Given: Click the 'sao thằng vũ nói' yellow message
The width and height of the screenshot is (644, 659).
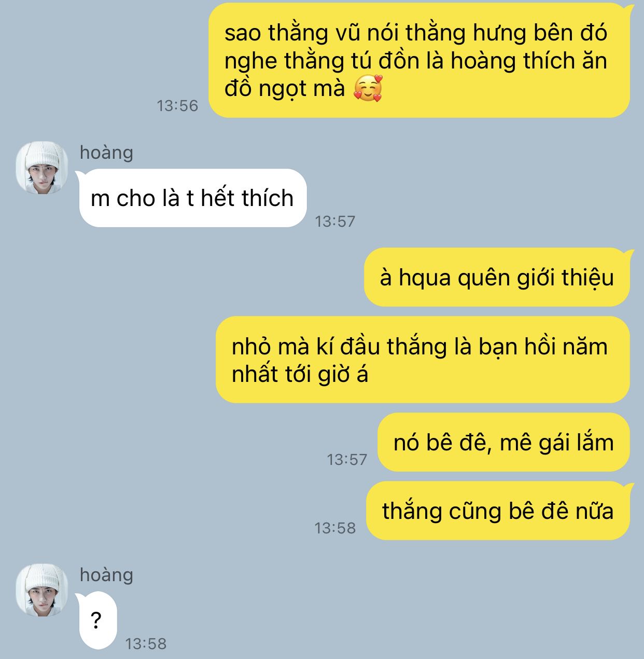Looking at the screenshot, I should [x=420, y=60].
